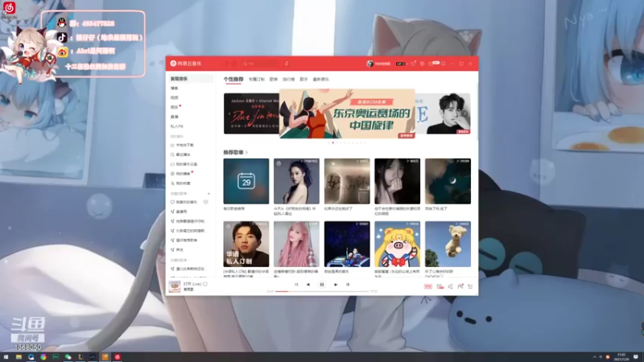Click the playback progress bar
Image resolution: width=644 pixels, height=362 pixels.
(x=322, y=291)
